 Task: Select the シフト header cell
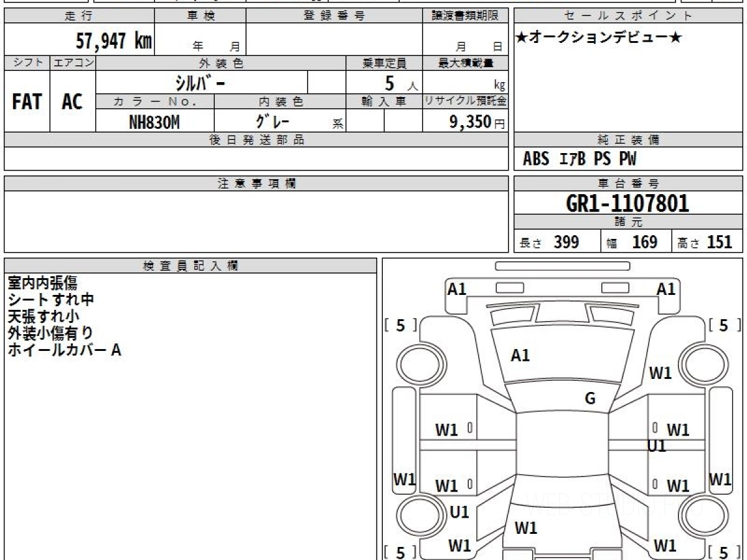coord(27,63)
